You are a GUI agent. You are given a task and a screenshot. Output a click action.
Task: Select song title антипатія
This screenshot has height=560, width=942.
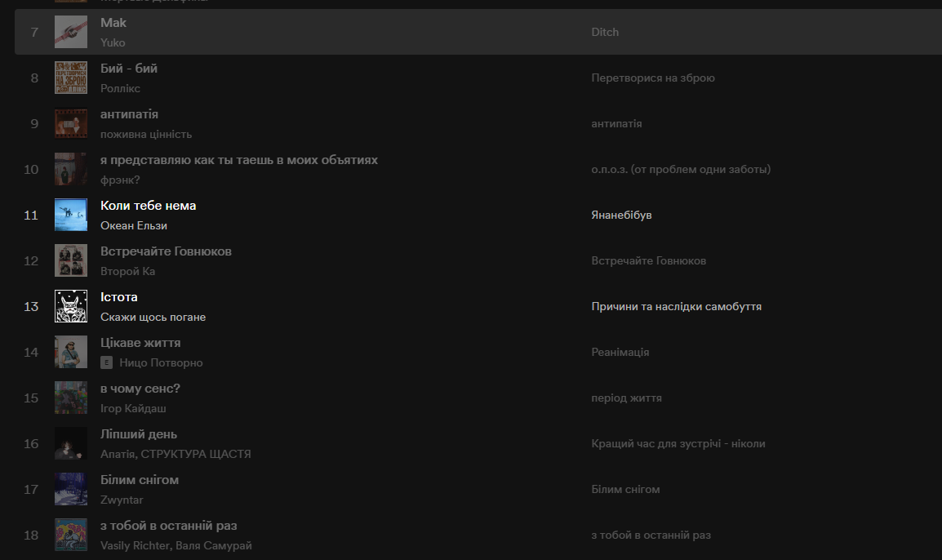(x=129, y=114)
